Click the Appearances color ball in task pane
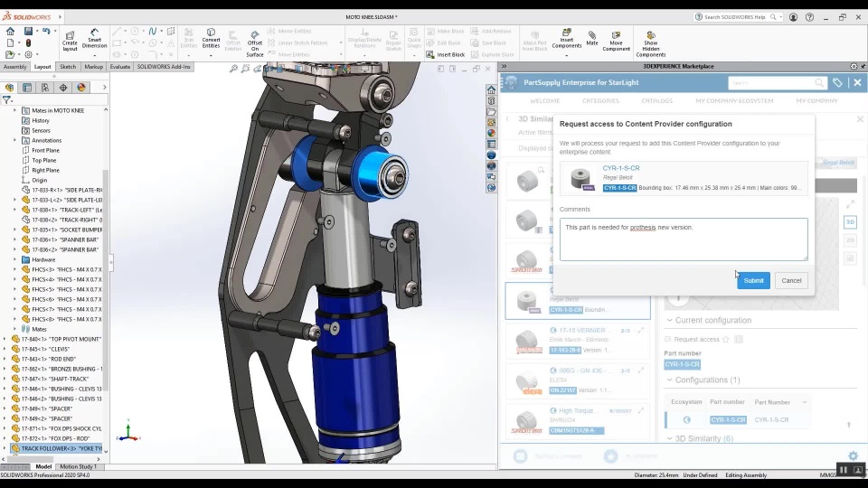868x488 pixels. (x=491, y=133)
